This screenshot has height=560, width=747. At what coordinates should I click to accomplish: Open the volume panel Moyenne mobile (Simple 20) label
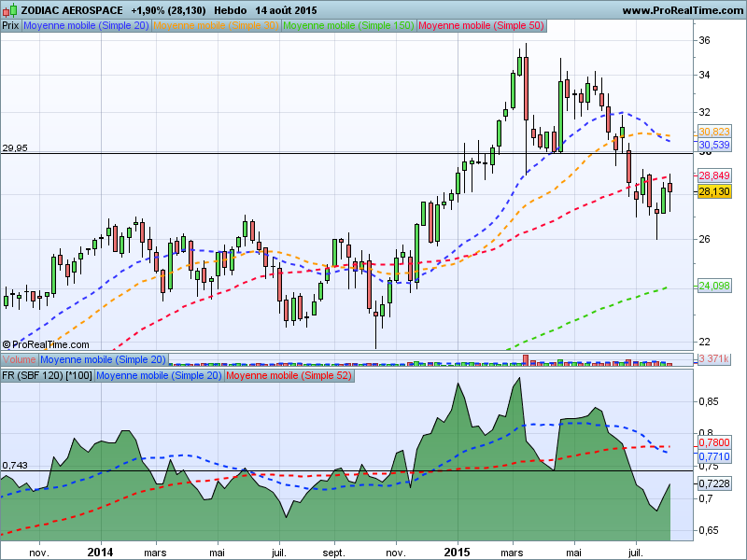click(103, 359)
